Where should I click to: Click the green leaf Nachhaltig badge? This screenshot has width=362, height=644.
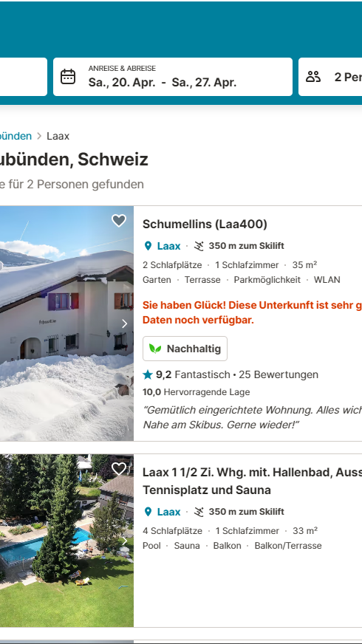185,349
